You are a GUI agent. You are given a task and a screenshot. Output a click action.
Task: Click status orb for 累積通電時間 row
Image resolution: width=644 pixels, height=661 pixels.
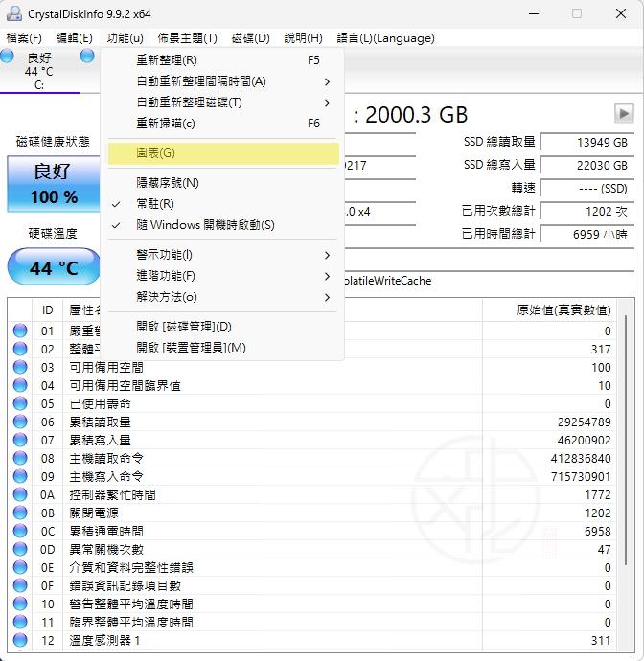[x=20, y=531]
